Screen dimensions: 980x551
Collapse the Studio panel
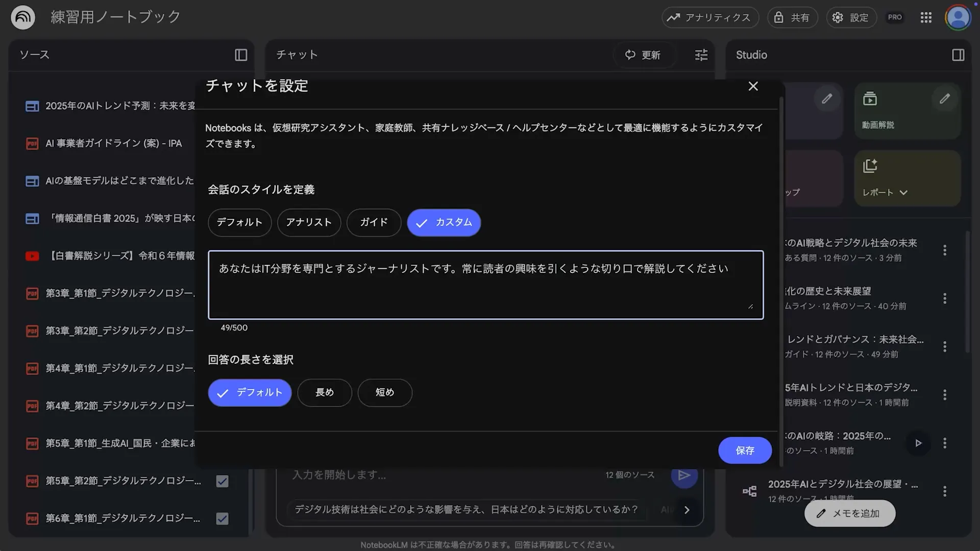[x=958, y=55]
